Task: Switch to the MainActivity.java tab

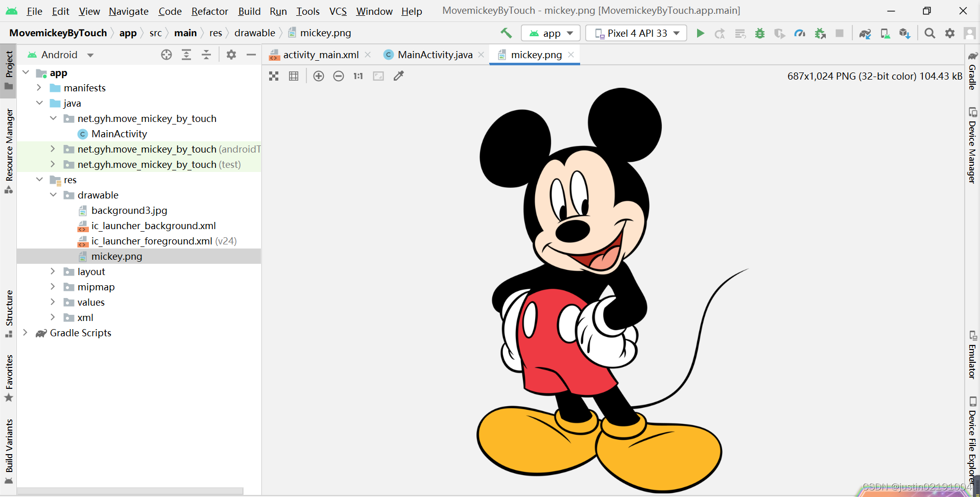Action: click(435, 55)
